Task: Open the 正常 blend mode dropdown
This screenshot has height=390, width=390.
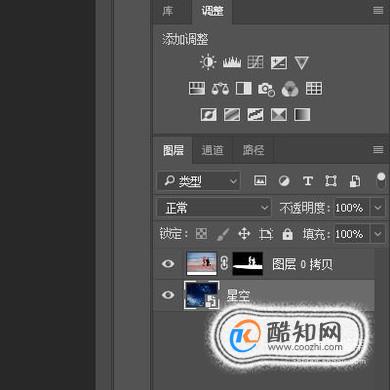Action: pyautogui.click(x=214, y=208)
